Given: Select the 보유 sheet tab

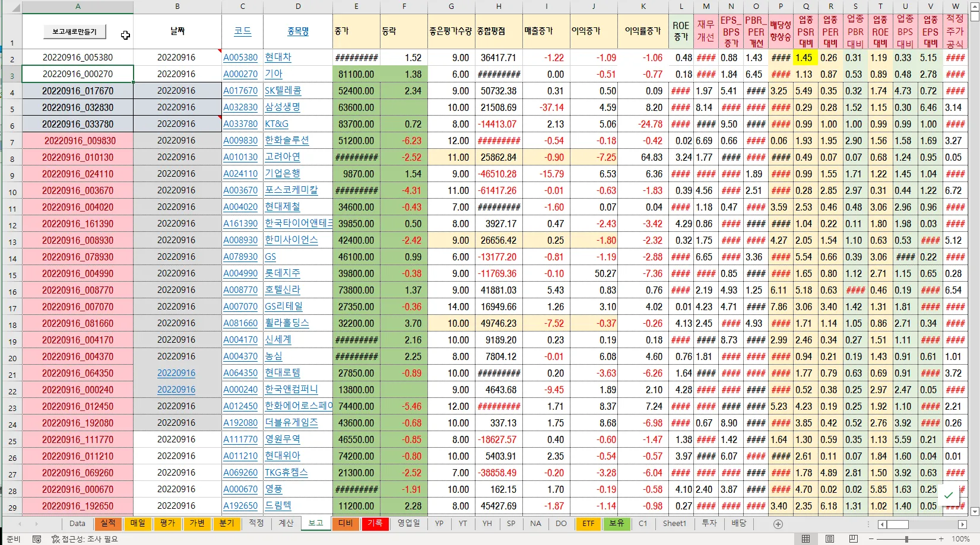Looking at the screenshot, I should [x=617, y=524].
